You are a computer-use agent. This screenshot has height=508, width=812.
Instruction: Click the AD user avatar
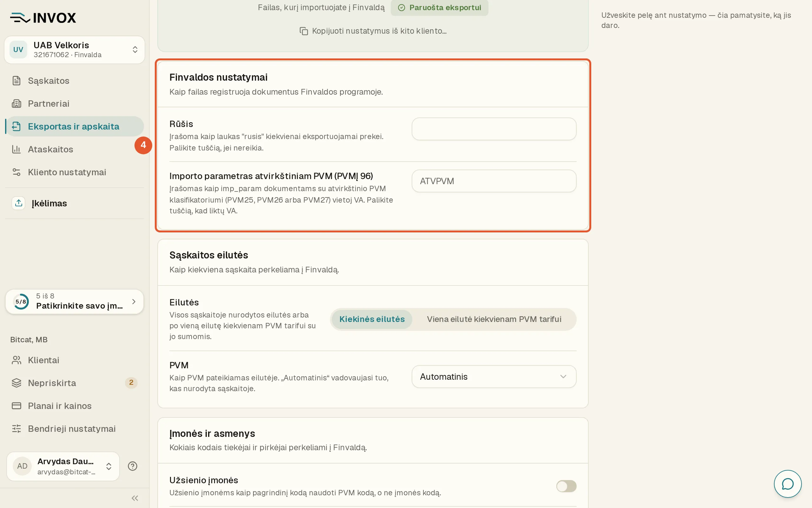coord(22,466)
